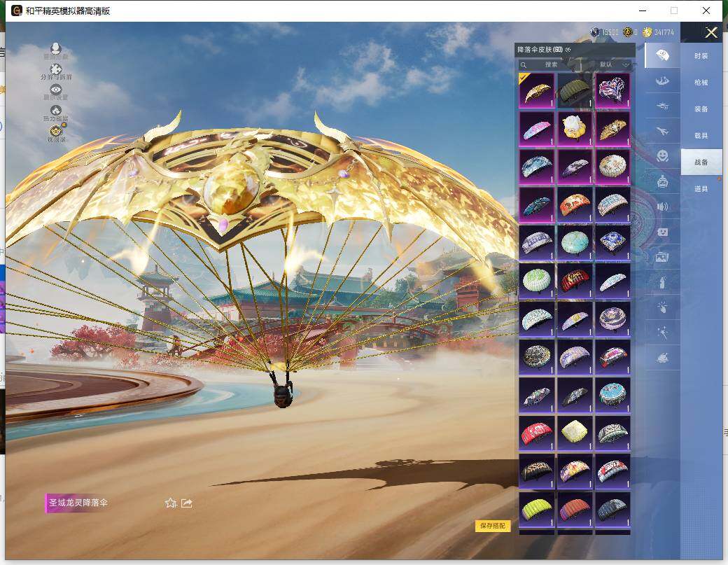Open the 收藏家 collector badge icon
Image resolution: width=728 pixels, height=565 pixels.
tap(56, 132)
